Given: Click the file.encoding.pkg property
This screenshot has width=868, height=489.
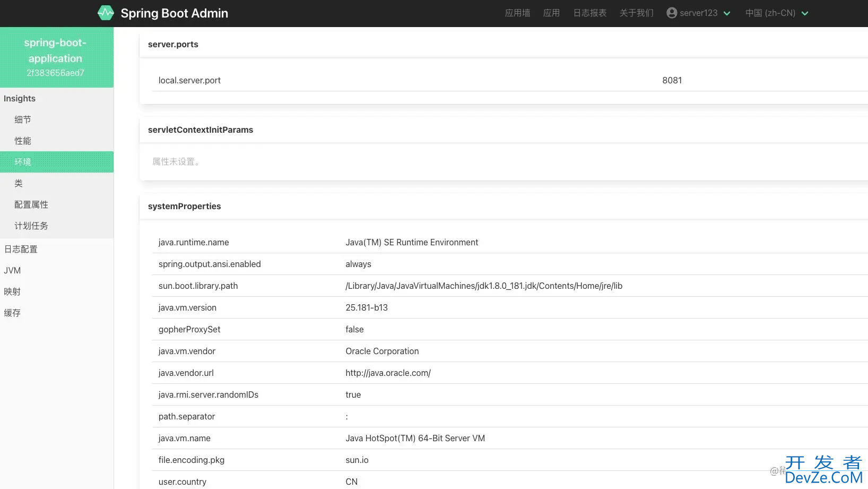Looking at the screenshot, I should pos(192,460).
